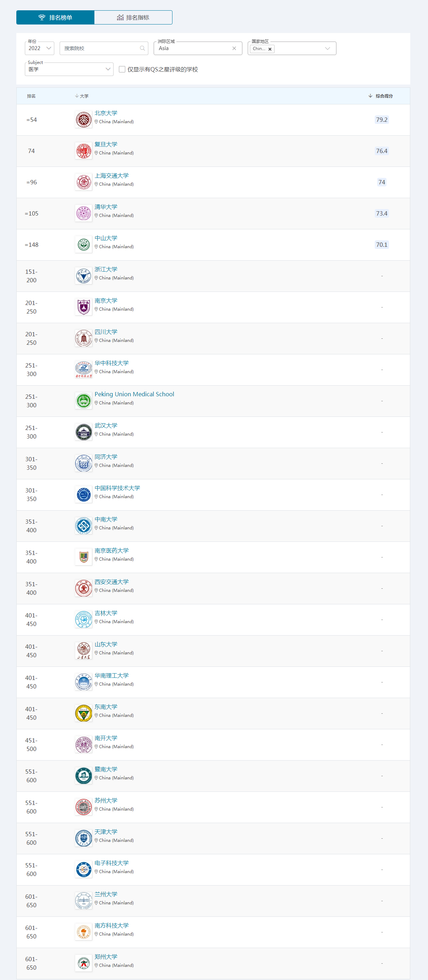Viewport: 428px width, 980px height.
Task: Expand the 国家地区 dropdown arrow
Action: [327, 48]
